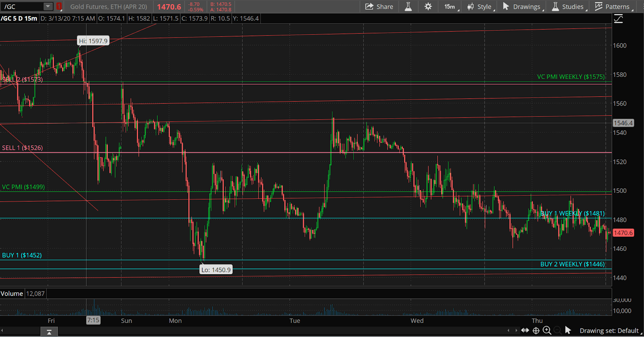Toggle the red indicator next to symbol box
Image resolution: width=644 pixels, height=337 pixels.
point(59,6)
